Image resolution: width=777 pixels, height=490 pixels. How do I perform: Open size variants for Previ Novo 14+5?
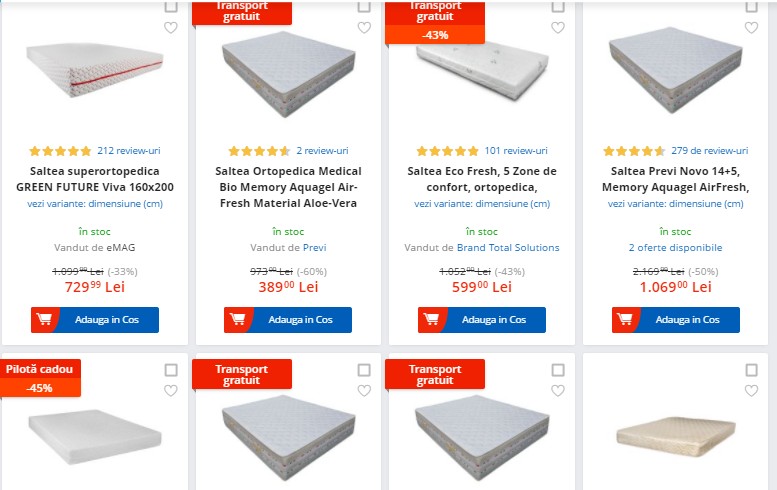(x=675, y=204)
